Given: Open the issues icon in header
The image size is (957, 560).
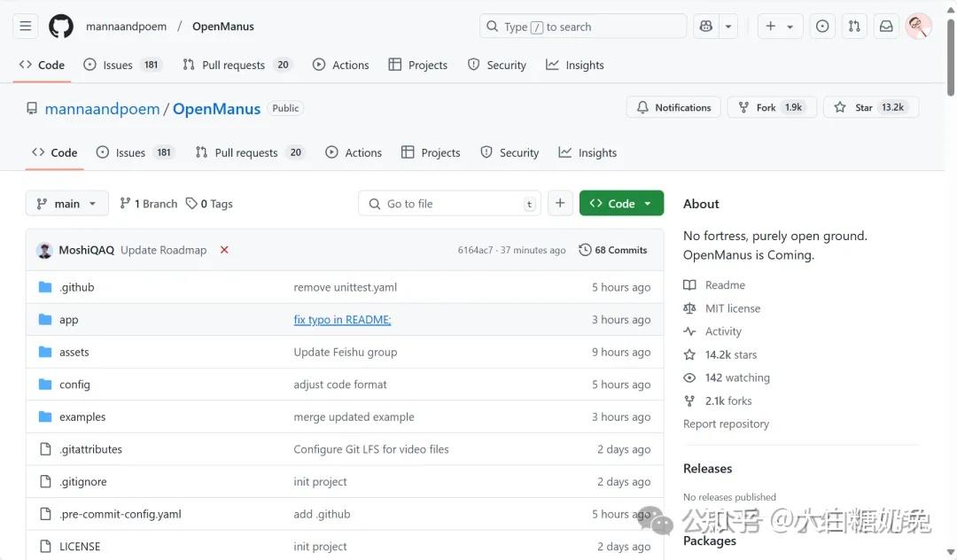Looking at the screenshot, I should coord(822,27).
